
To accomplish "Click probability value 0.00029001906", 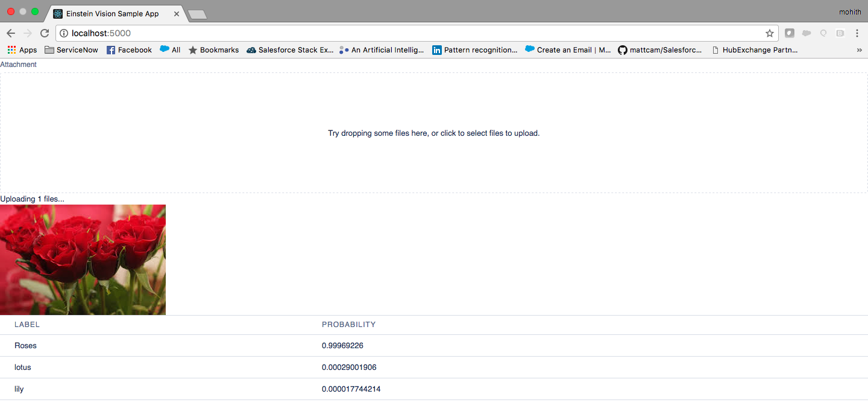I will coord(349,368).
